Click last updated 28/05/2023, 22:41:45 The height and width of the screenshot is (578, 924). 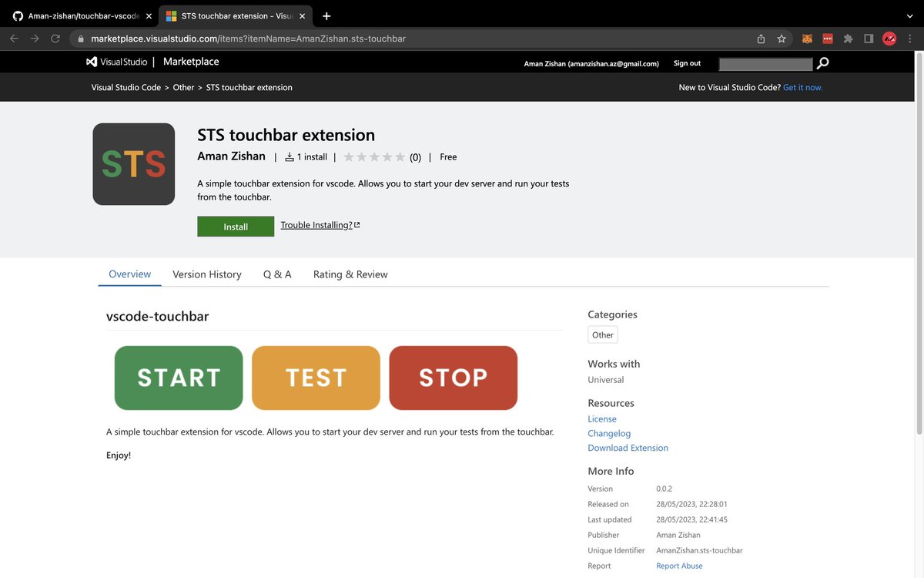[691, 519]
